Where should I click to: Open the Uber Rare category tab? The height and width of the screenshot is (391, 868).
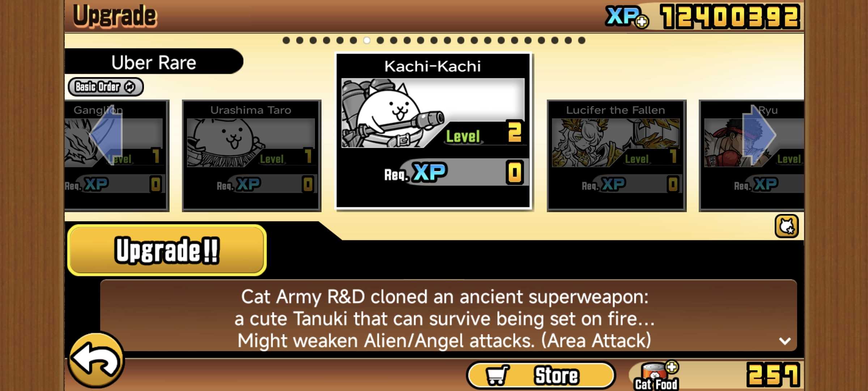[x=154, y=62]
